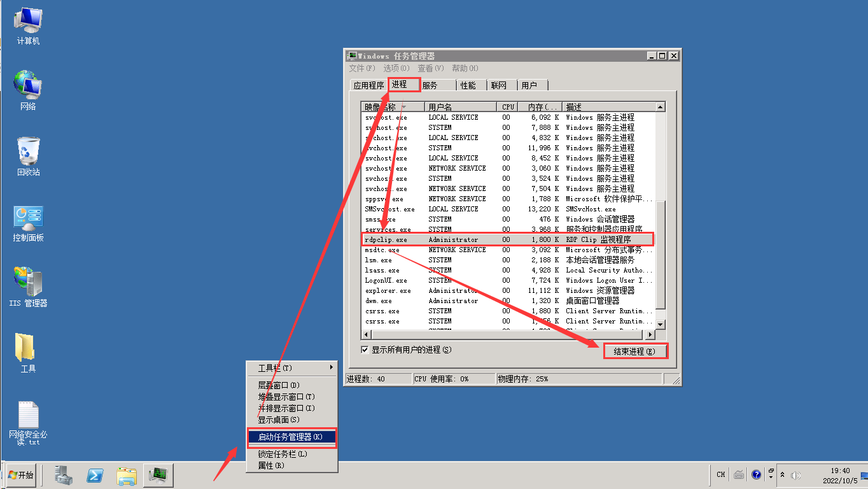This screenshot has width=868, height=489.
Task: Open Server Manager from the taskbar
Action: pos(64,475)
